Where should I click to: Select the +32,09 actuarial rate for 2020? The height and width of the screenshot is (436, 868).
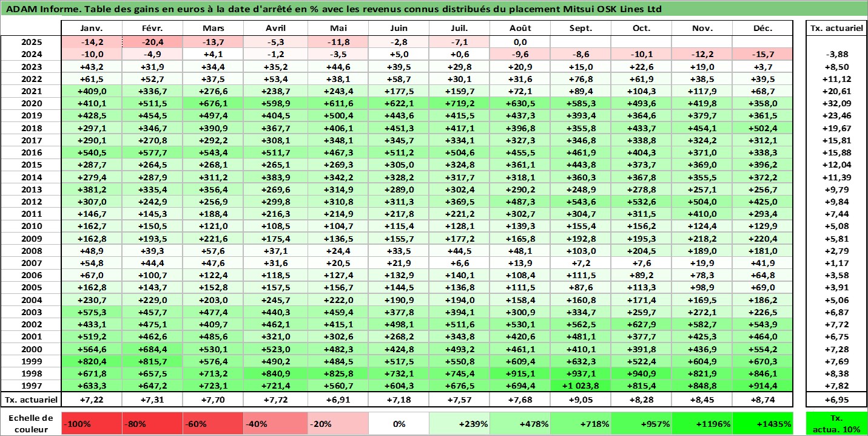pyautogui.click(x=836, y=103)
